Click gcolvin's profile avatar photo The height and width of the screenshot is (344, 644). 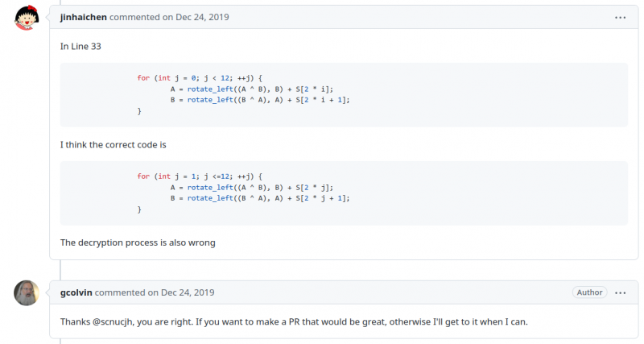(x=27, y=292)
